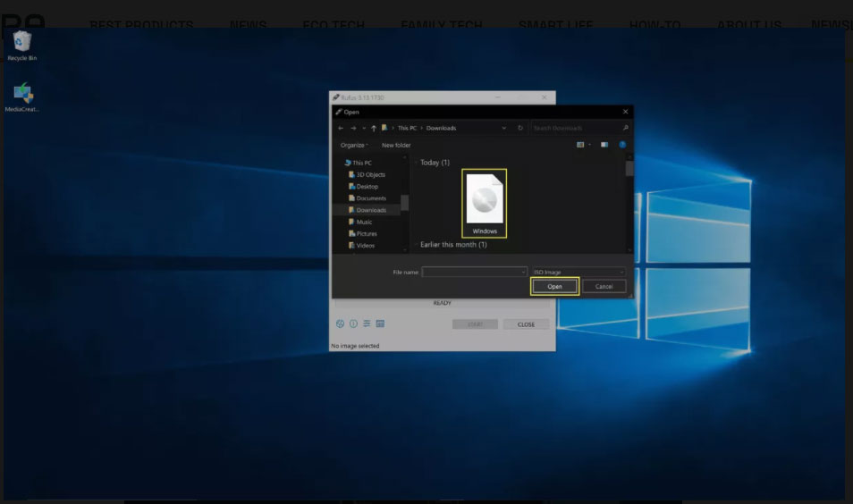Open the view options dropdown arrow
853x504 pixels.
coord(590,145)
